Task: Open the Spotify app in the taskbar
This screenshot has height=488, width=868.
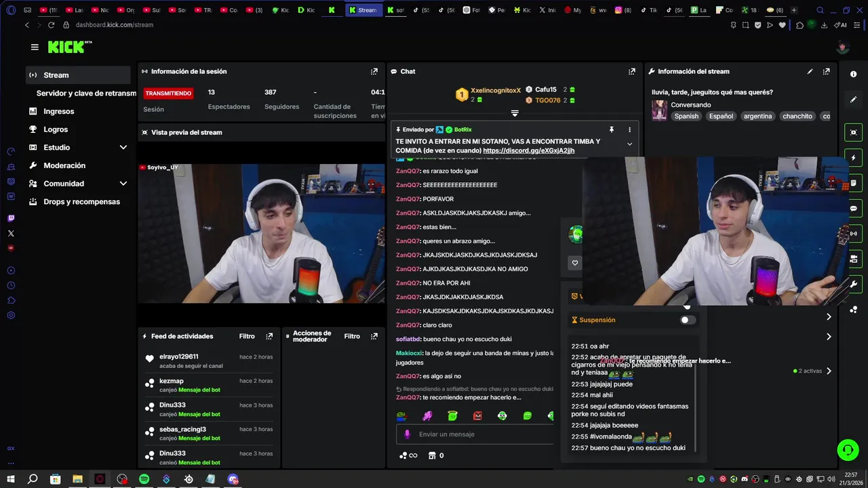Action: [144, 479]
